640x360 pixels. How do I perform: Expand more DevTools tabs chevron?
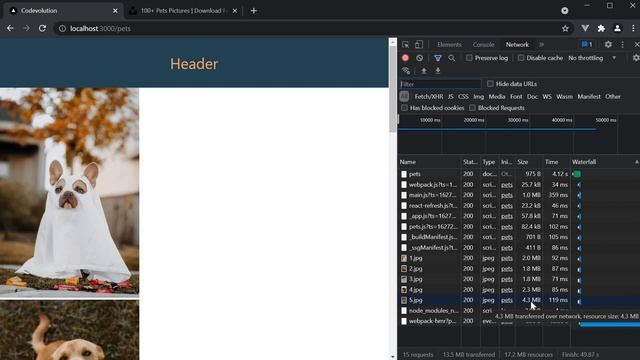[542, 44]
